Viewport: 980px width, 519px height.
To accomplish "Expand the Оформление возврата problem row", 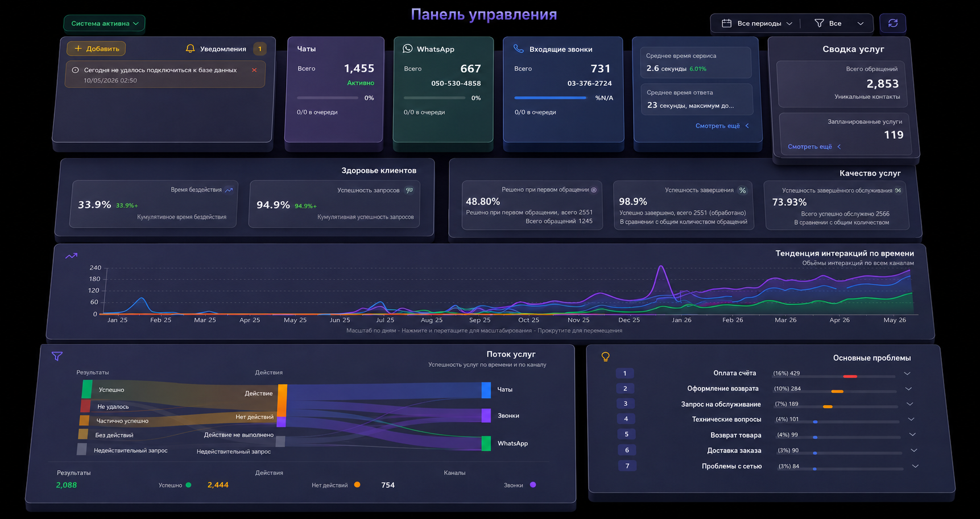I will pos(908,389).
